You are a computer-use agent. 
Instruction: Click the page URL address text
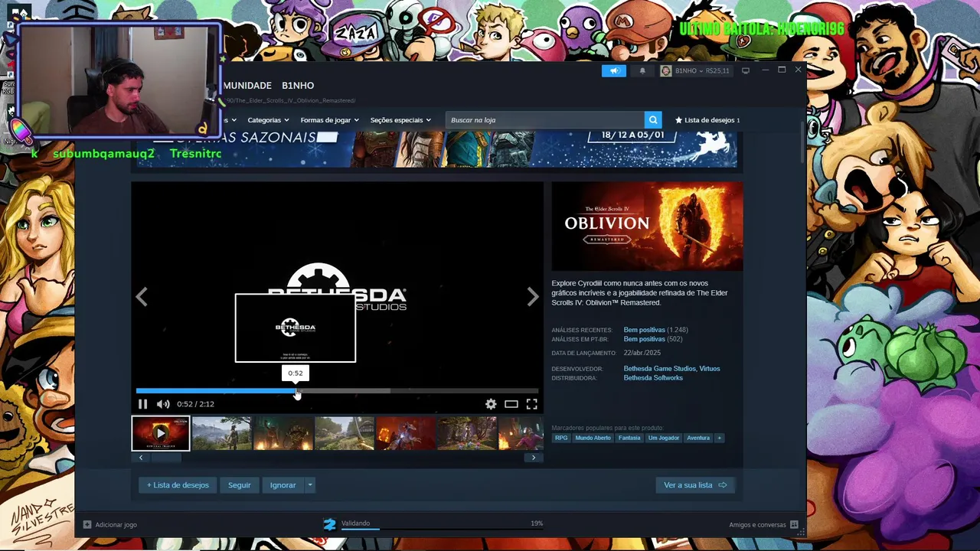point(291,100)
